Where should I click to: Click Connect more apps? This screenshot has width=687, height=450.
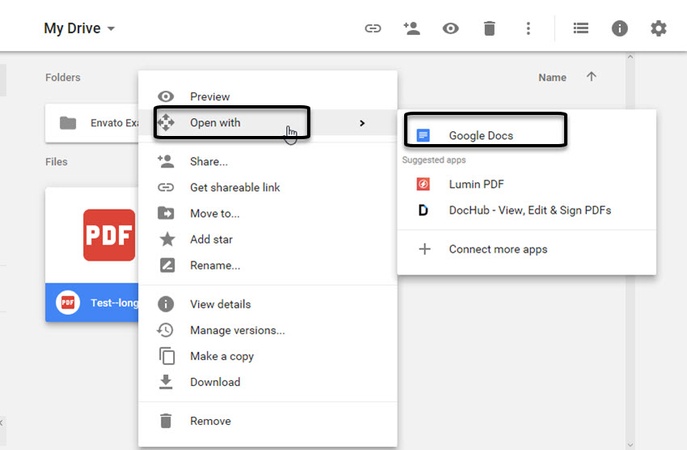(x=497, y=249)
